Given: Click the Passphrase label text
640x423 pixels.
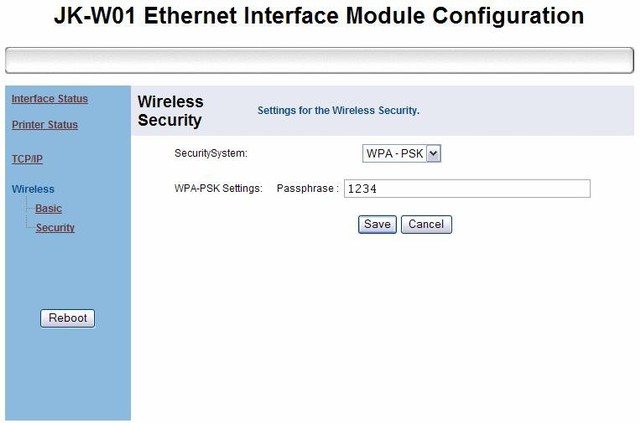Looking at the screenshot, I should click(x=307, y=188).
